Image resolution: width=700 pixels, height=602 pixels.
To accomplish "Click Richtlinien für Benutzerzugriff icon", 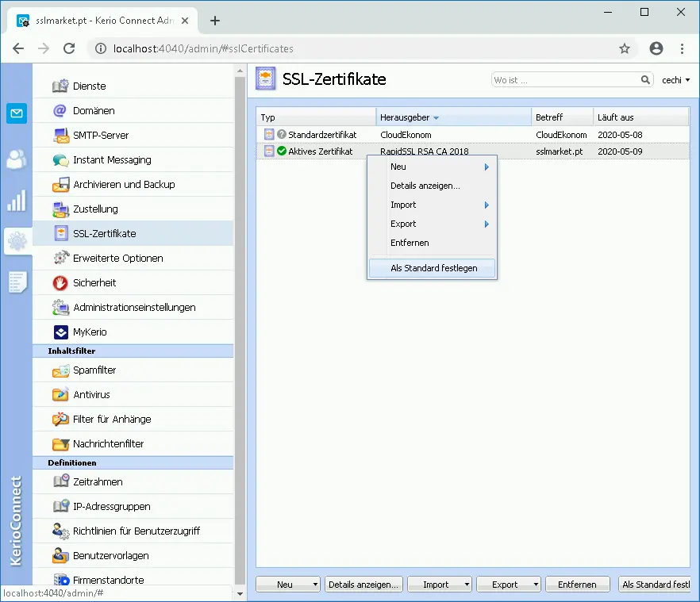I will [x=60, y=531].
